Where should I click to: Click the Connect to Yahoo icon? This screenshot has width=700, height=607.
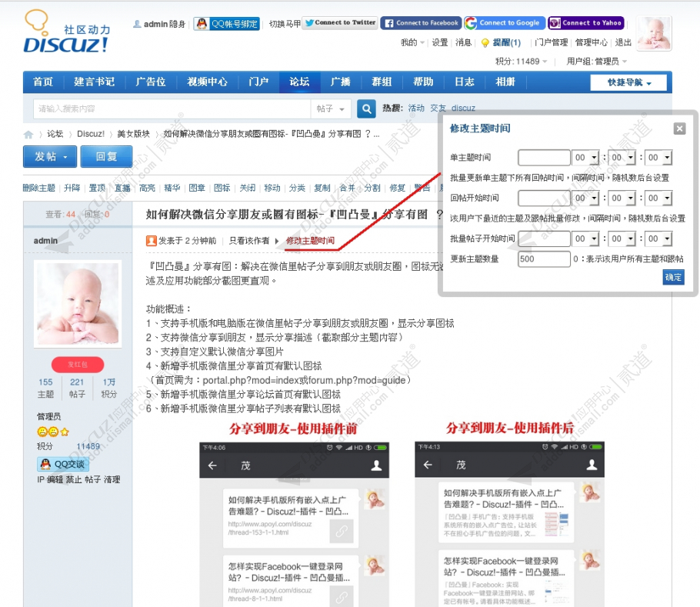557,22
